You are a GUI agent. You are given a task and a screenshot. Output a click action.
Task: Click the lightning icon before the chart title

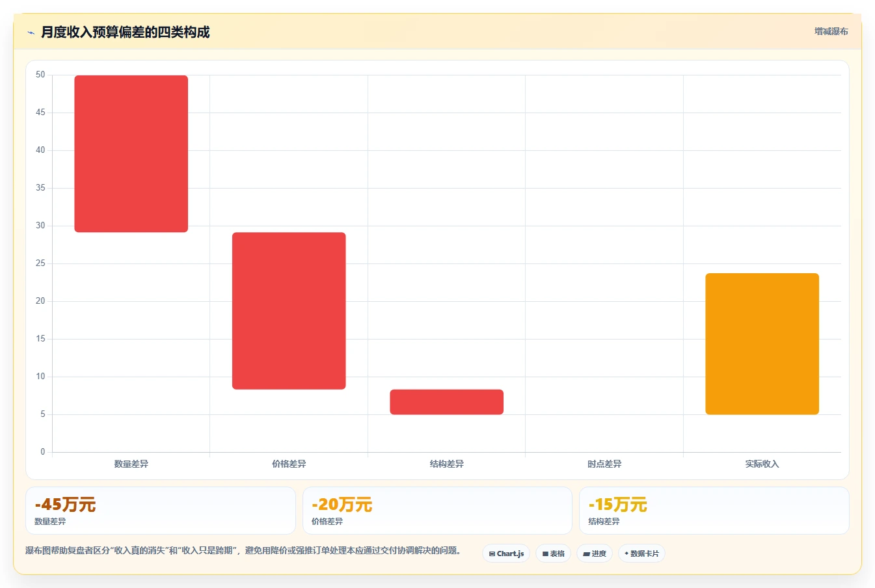(31, 33)
